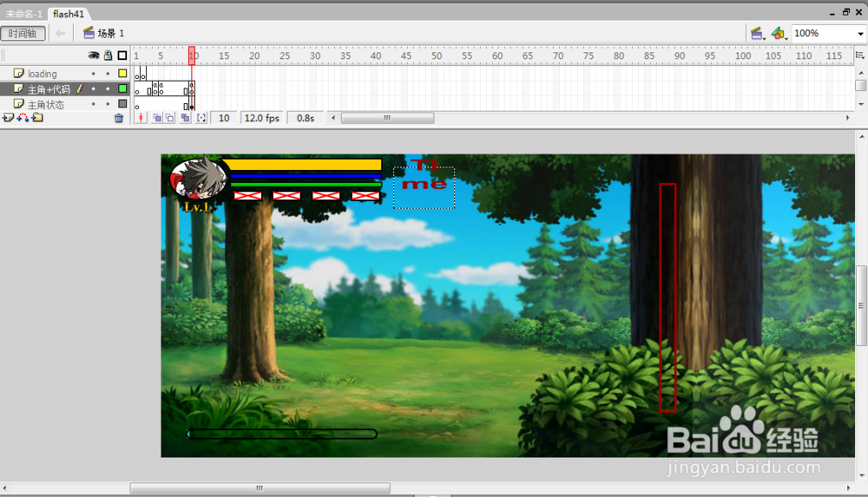
Task: Click the timeline horizontal scrollbar thumb
Action: pos(387,118)
